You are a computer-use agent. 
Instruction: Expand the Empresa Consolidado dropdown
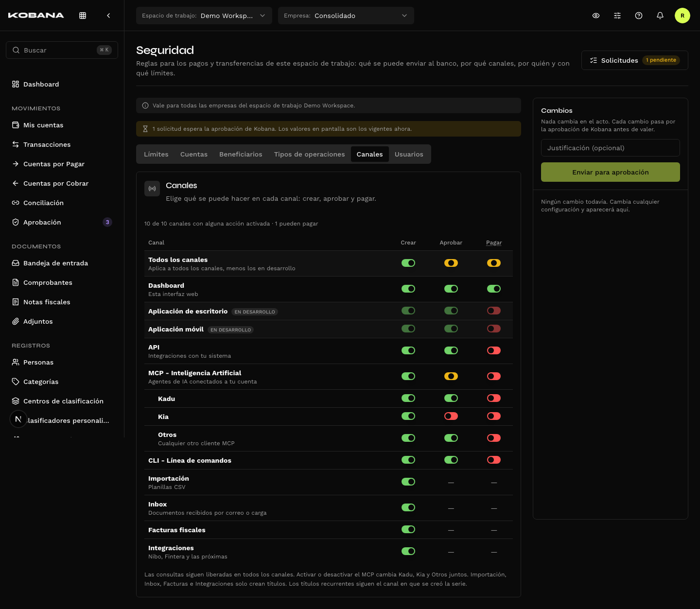click(346, 16)
